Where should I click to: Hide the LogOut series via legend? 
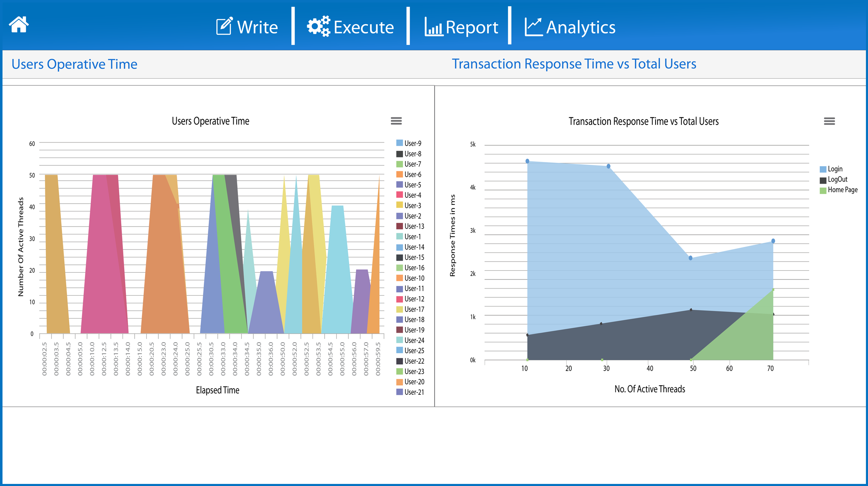834,179
